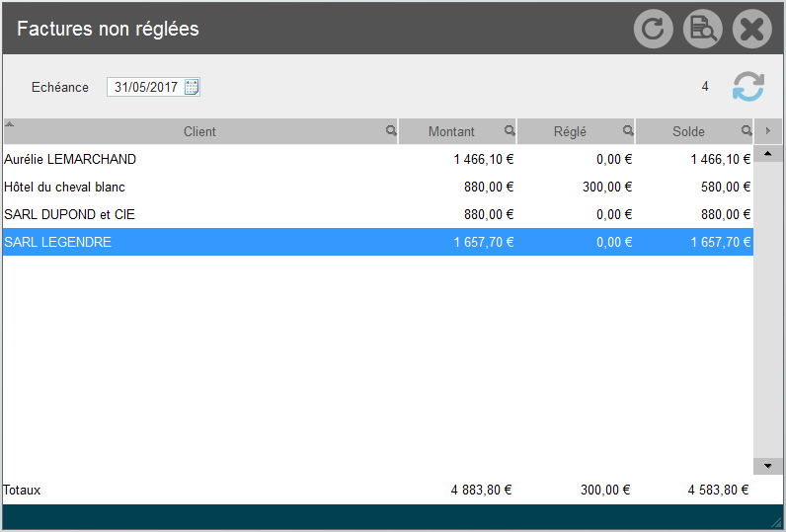Screen dimensions: 786x532
Task: Open the calendar picker for Echéance
Action: click(x=192, y=87)
